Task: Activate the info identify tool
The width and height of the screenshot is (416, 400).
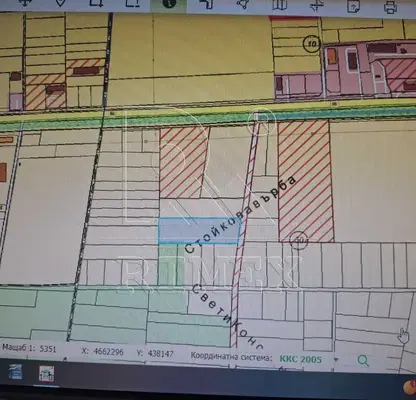Action: coord(169,4)
